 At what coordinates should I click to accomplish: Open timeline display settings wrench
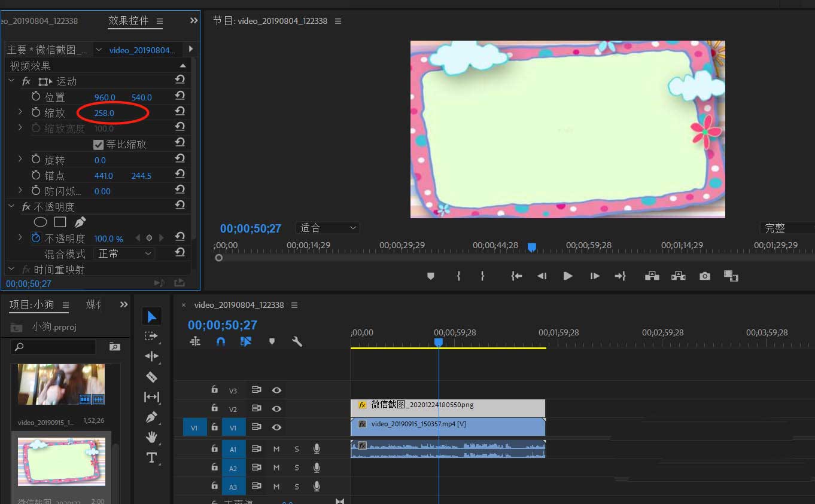pos(297,341)
